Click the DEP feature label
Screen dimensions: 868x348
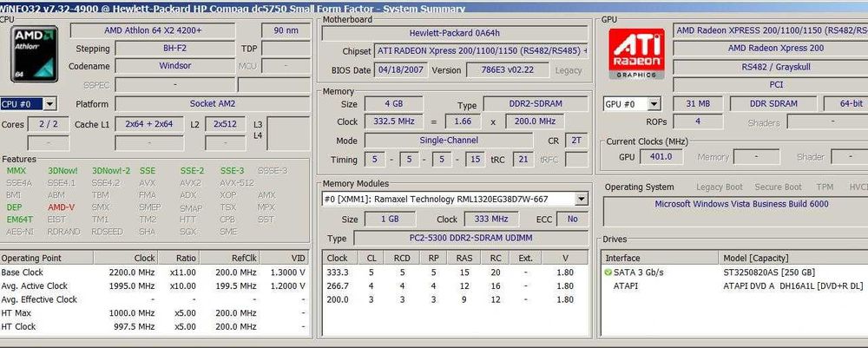pyautogui.click(x=15, y=207)
